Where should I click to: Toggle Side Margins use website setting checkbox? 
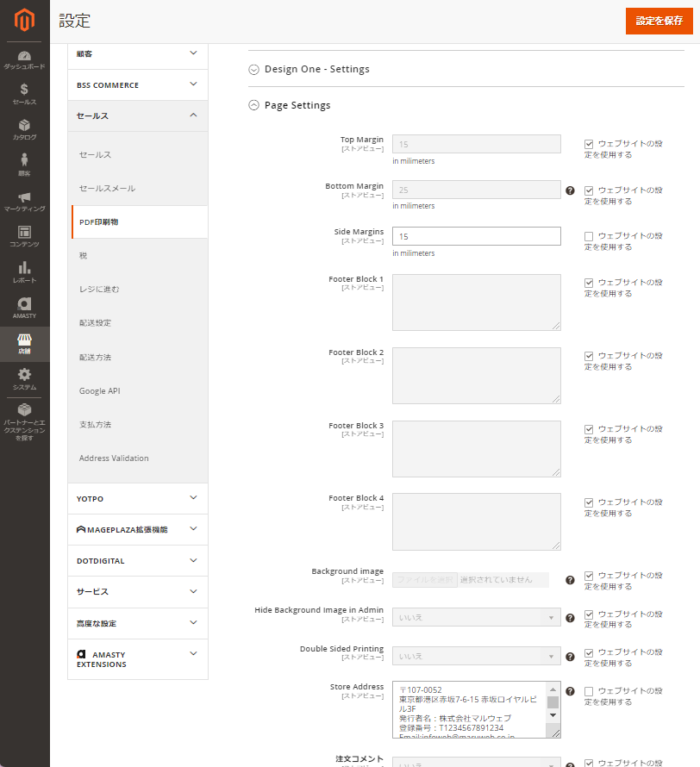pyautogui.click(x=589, y=236)
